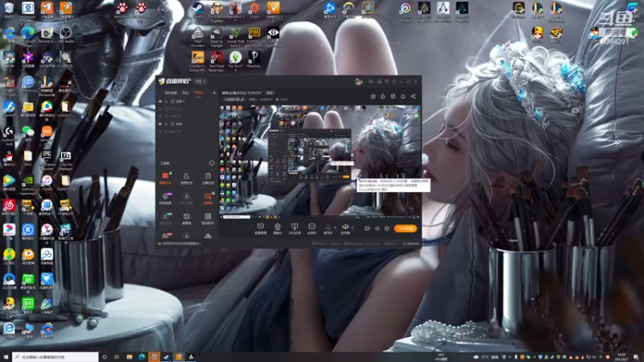644x362 pixels.
Task: Open The Sims 4 desktop shortcut
Action: point(235,62)
